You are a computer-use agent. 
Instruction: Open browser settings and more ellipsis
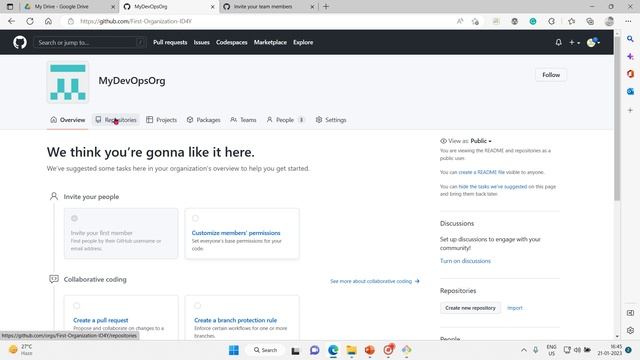pyautogui.click(x=628, y=21)
